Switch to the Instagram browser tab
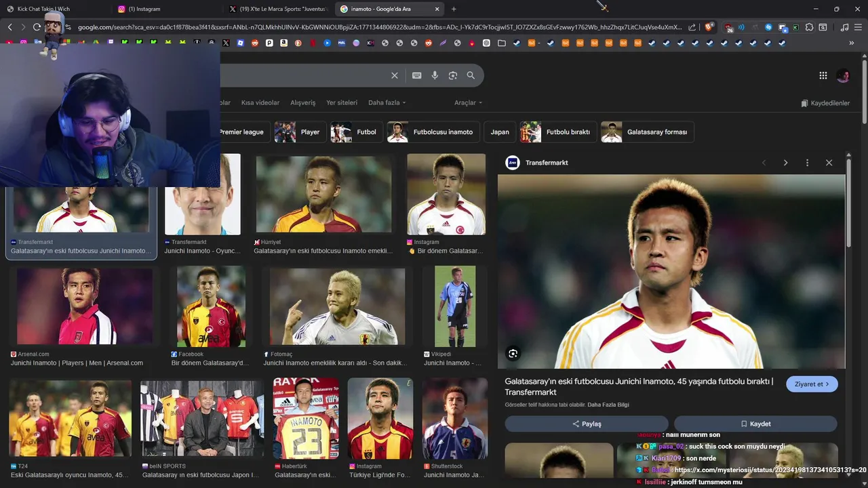 166,9
